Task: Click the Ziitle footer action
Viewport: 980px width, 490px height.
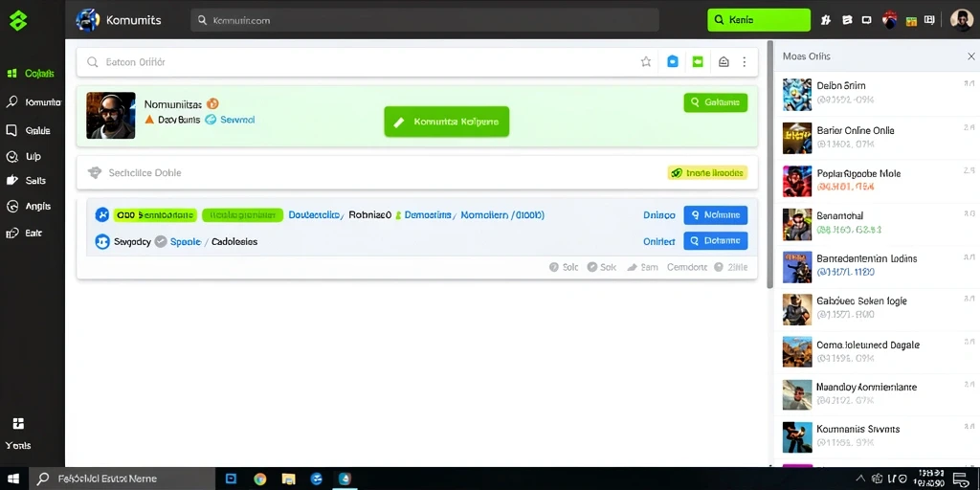Action: point(730,267)
